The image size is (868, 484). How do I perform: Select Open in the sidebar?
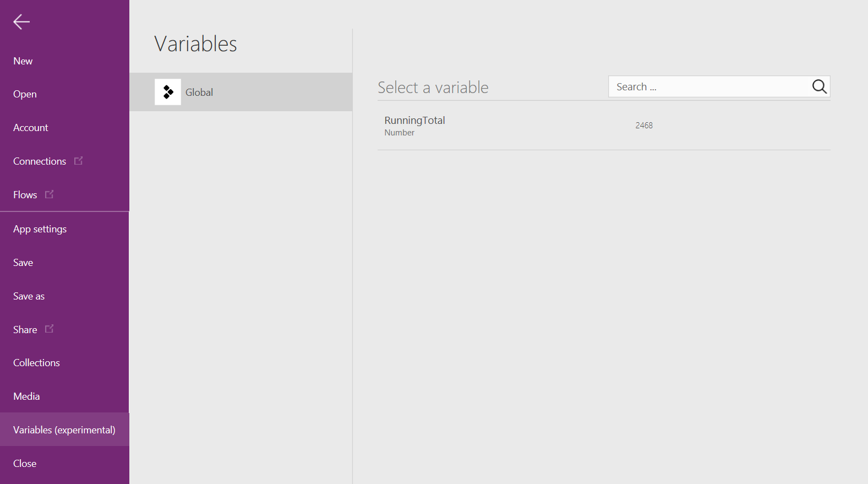[25, 94]
